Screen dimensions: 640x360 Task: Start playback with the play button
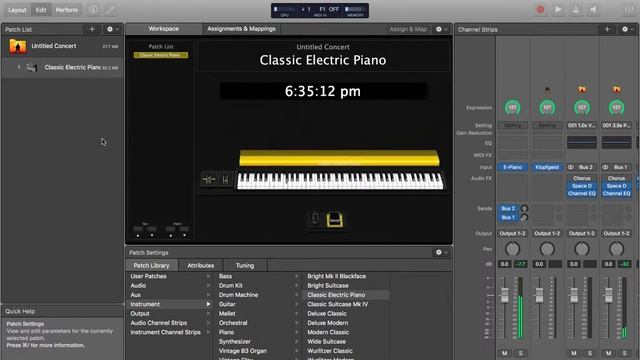point(558,10)
